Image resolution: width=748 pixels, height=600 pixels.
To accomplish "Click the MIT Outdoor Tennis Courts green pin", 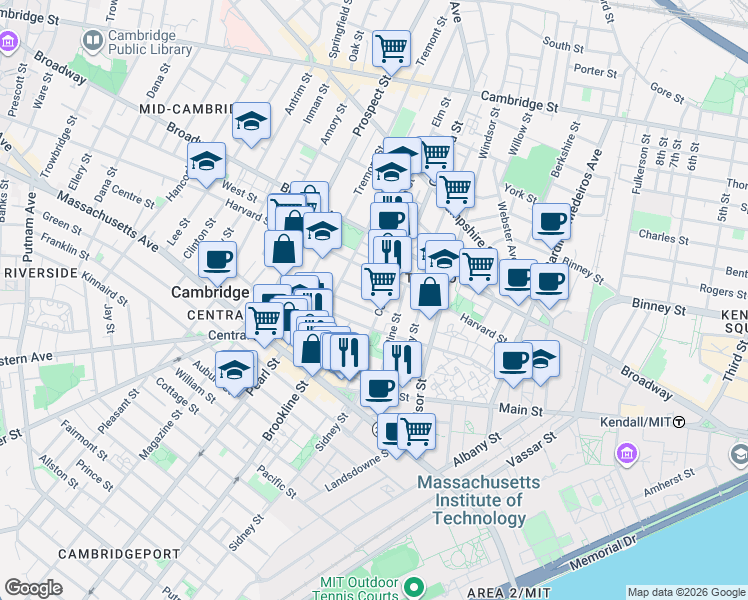I will pos(413,586).
